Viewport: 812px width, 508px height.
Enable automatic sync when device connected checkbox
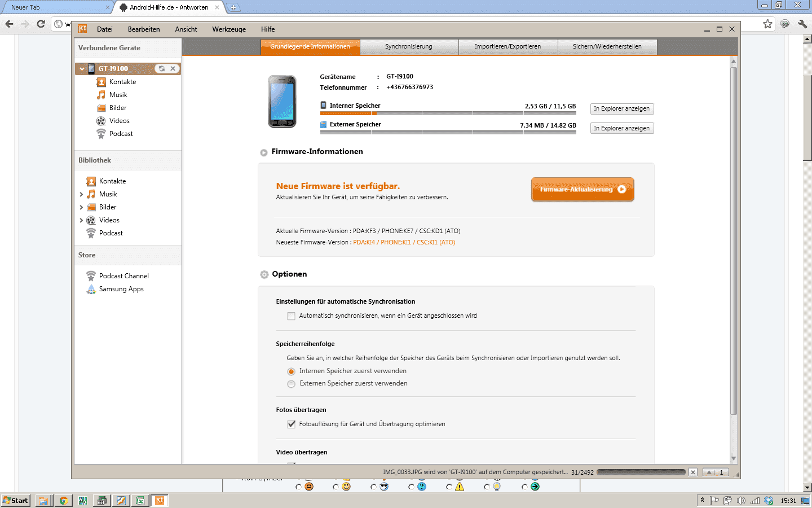(x=291, y=316)
